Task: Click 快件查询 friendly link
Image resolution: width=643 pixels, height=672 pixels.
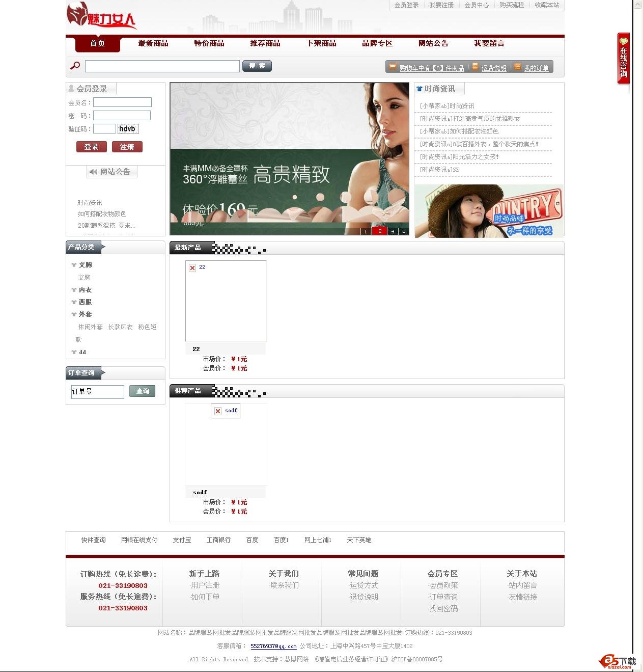Action: coord(93,540)
